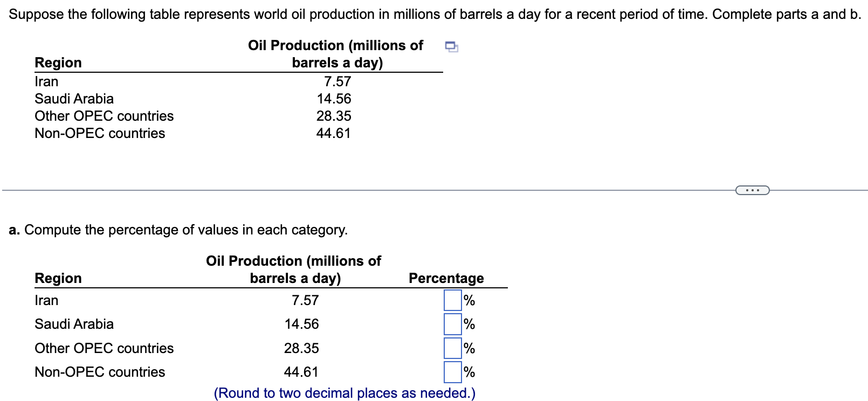868x401 pixels.
Task: Select the value 28.35 in the lower table
Action: click(x=301, y=348)
